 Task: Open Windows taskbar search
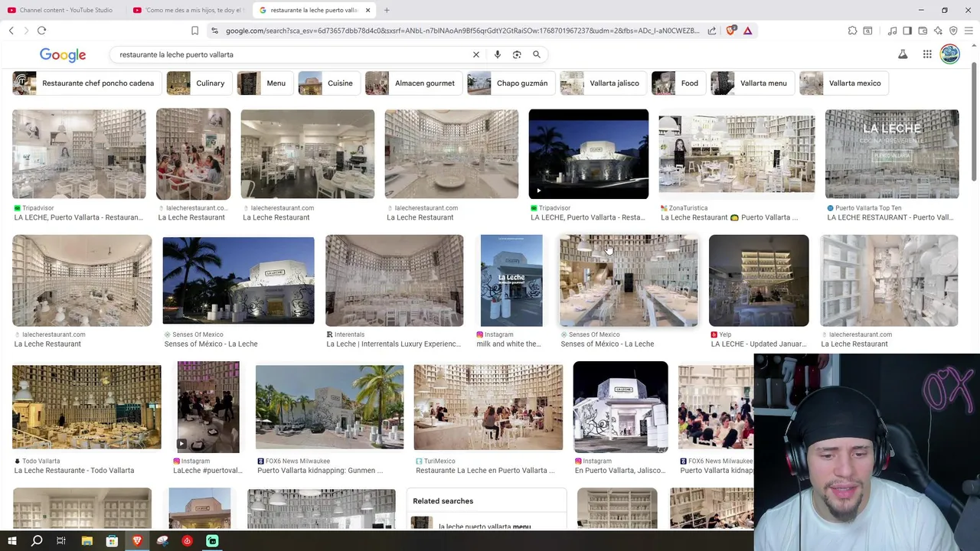click(37, 541)
